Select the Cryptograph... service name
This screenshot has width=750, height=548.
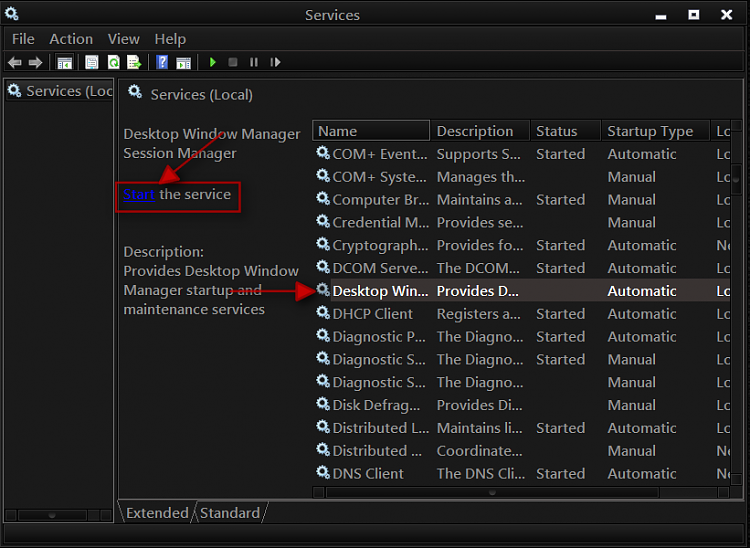click(380, 245)
